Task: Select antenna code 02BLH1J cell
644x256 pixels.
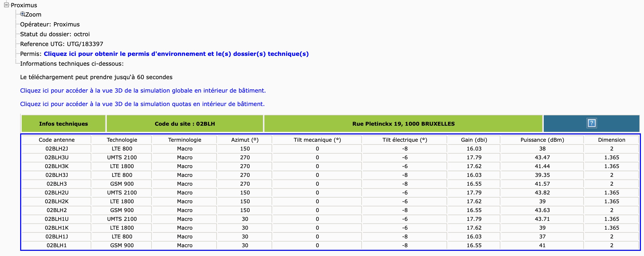Action: 57,237
